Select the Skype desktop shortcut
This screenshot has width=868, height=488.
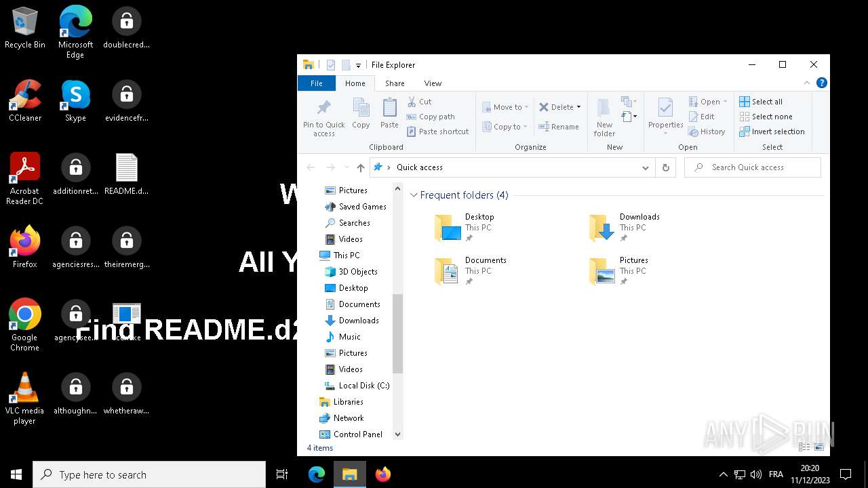tap(75, 102)
